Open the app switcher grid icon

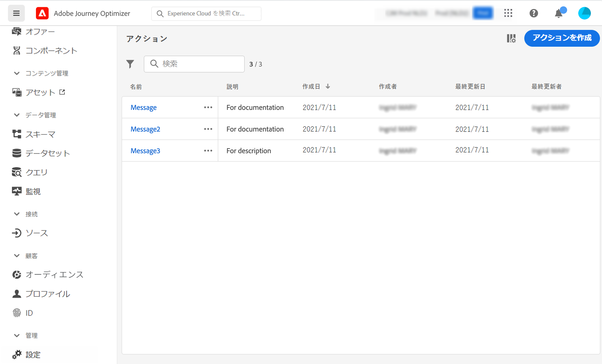508,13
